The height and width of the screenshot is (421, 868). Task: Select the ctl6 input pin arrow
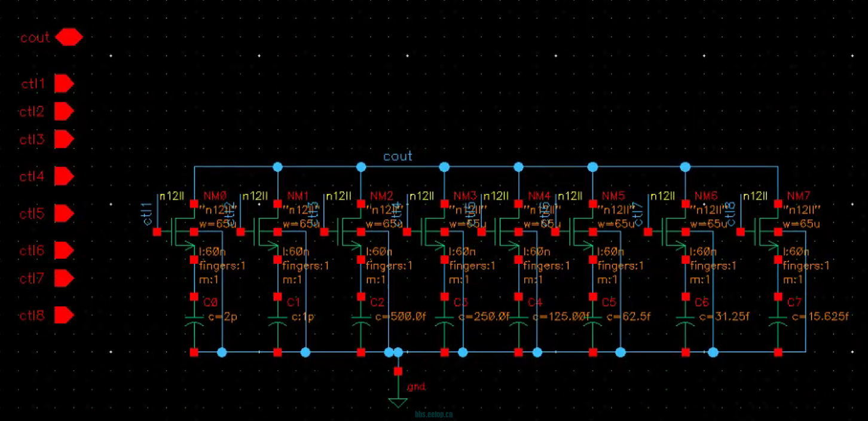(x=64, y=250)
